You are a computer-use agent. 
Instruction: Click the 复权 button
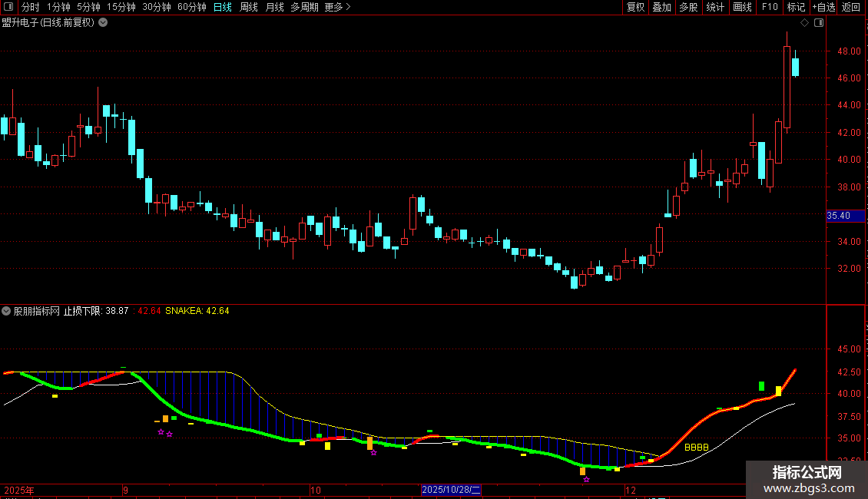pos(635,7)
